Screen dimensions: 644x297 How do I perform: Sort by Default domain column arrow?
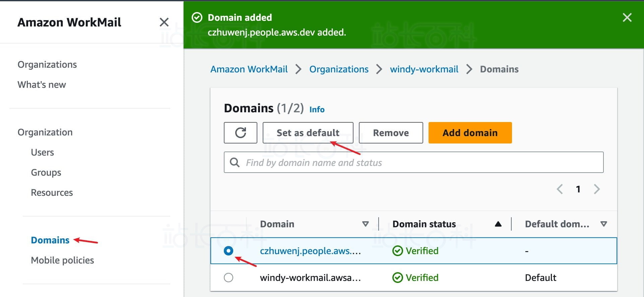coord(603,224)
